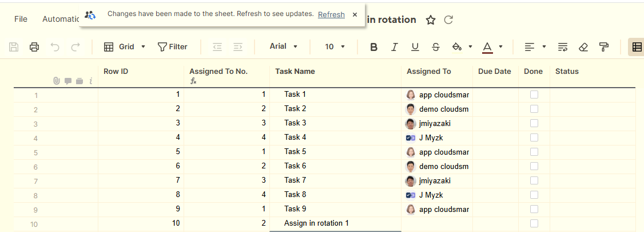Check the Done box for Task 5

pos(534,152)
